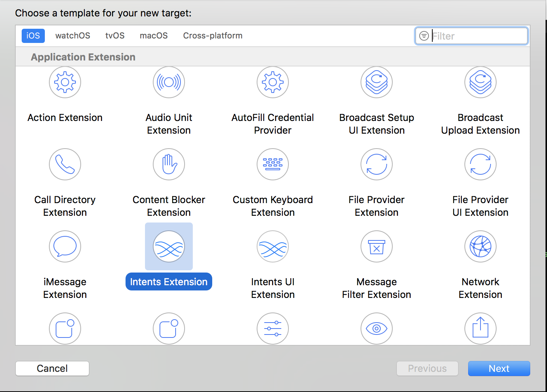Click the filter icon in search field

[x=424, y=36]
